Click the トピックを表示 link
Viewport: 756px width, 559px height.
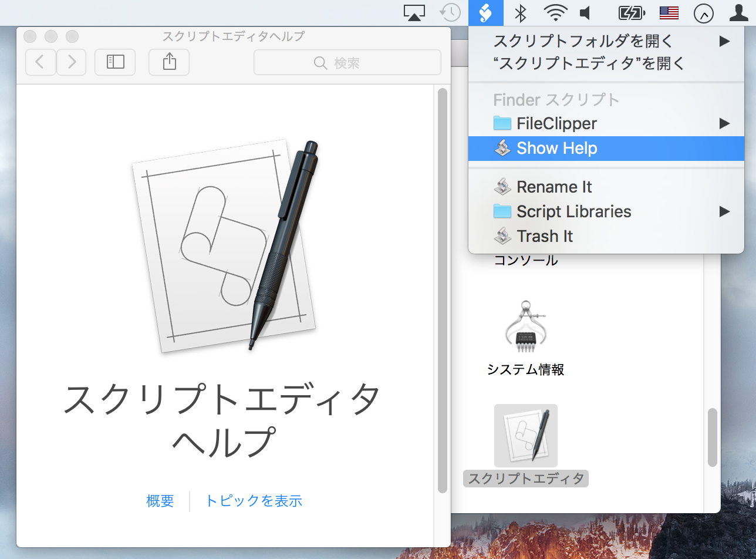tap(254, 501)
